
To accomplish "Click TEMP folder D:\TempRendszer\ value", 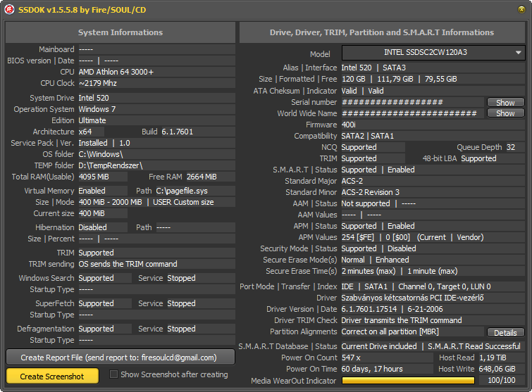I will tap(111, 165).
